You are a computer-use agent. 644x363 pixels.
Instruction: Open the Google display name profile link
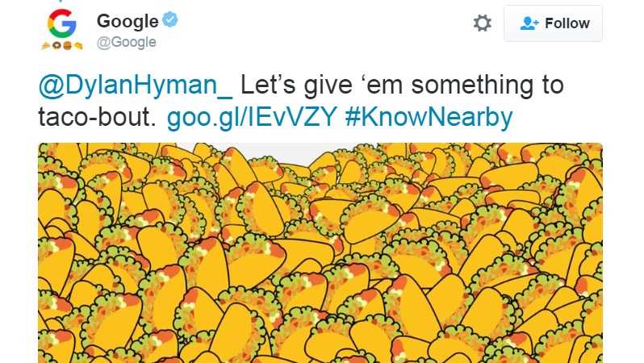click(x=128, y=21)
